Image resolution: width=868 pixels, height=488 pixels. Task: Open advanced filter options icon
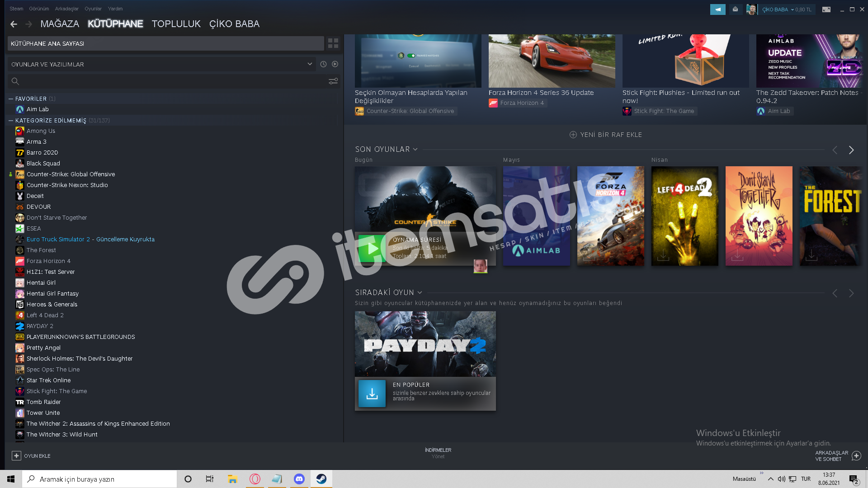coord(333,81)
